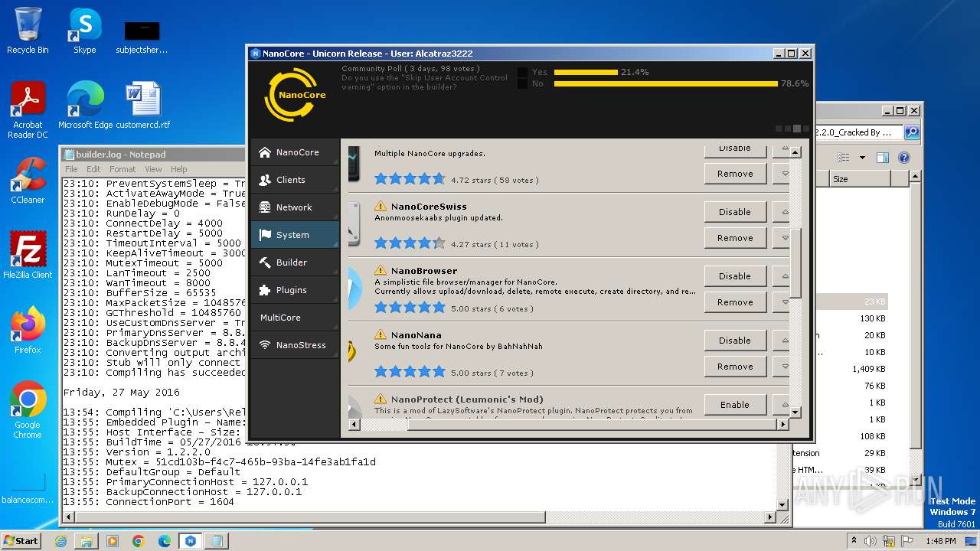The width and height of the screenshot is (980, 551).
Task: Open the NanoCore tab in the sidebar
Action: 295,152
